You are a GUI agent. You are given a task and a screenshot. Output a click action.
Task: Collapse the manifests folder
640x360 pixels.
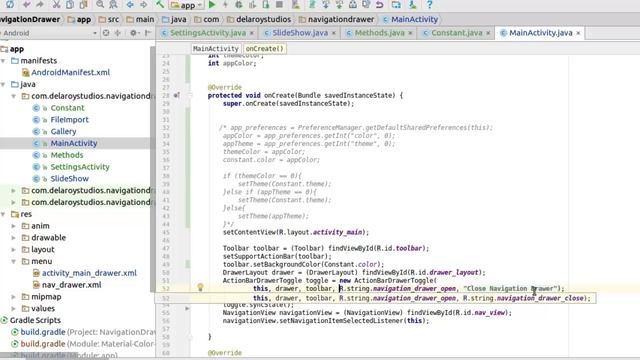[x=4, y=60]
